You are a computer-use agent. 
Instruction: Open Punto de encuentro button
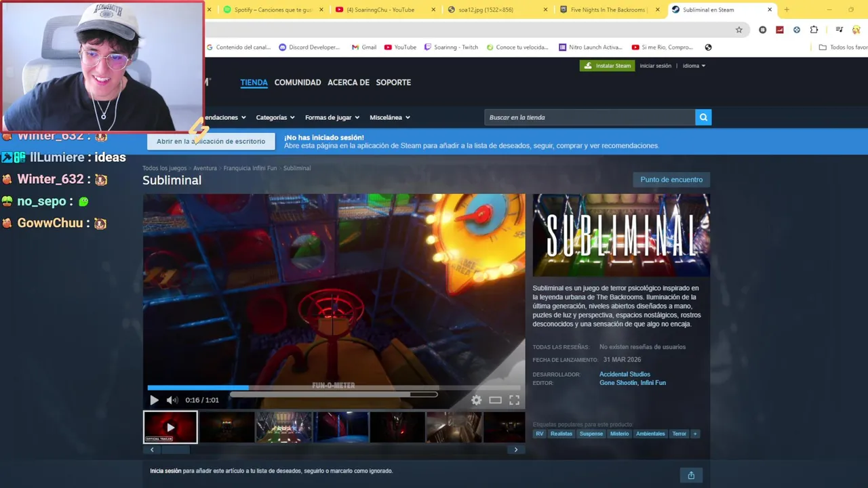671,180
